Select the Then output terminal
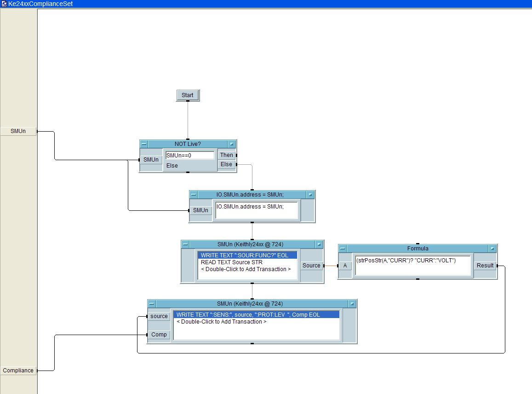 [x=226, y=155]
